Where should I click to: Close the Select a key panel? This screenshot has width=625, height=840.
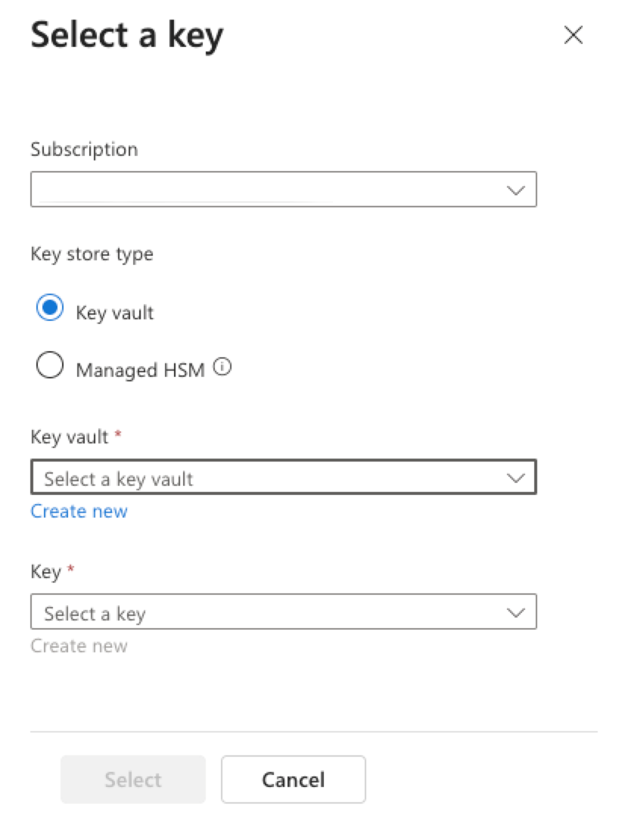pyautogui.click(x=573, y=36)
